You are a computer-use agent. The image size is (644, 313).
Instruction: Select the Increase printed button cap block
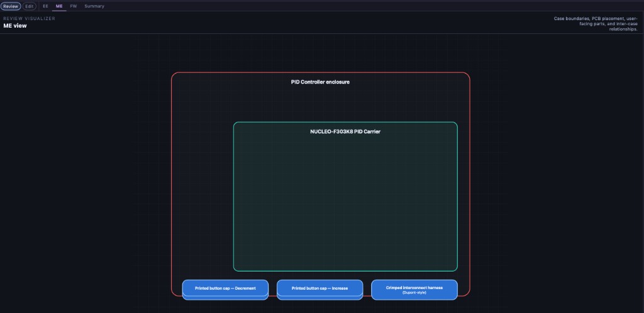tap(320, 288)
